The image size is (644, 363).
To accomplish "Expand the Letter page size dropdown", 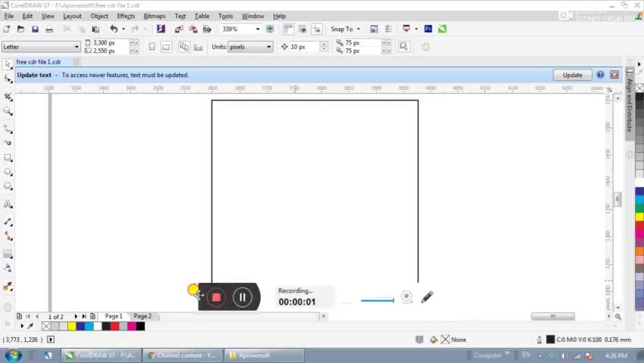I will click(x=76, y=47).
